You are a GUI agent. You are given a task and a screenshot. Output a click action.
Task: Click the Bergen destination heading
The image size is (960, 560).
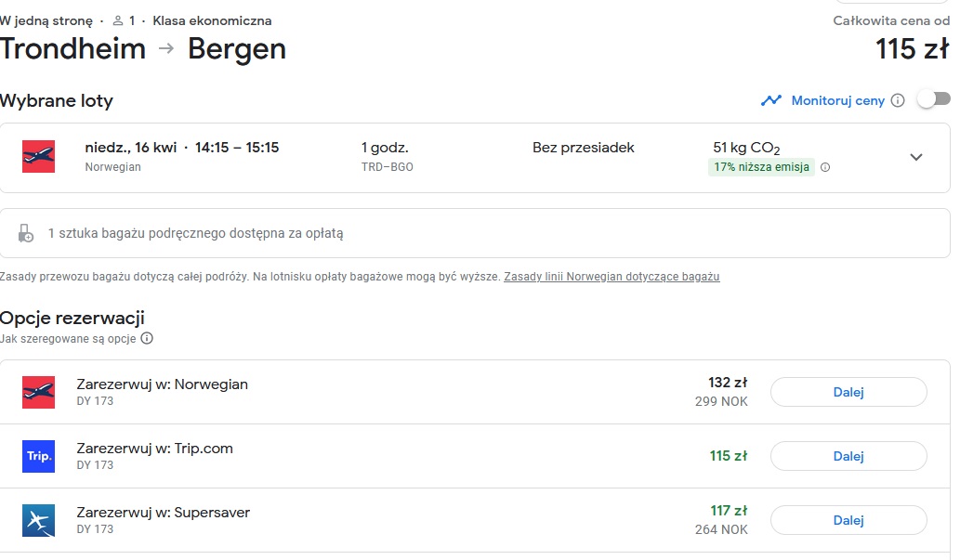pos(237,49)
